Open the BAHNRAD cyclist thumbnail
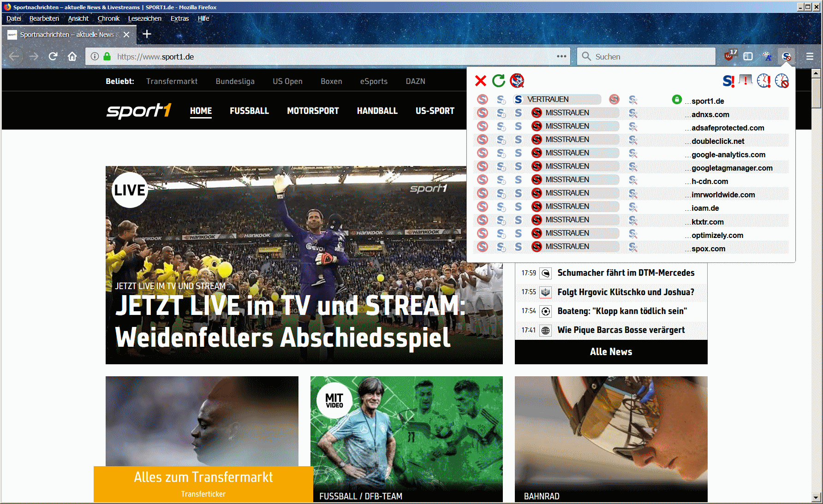The image size is (823, 504). click(611, 439)
